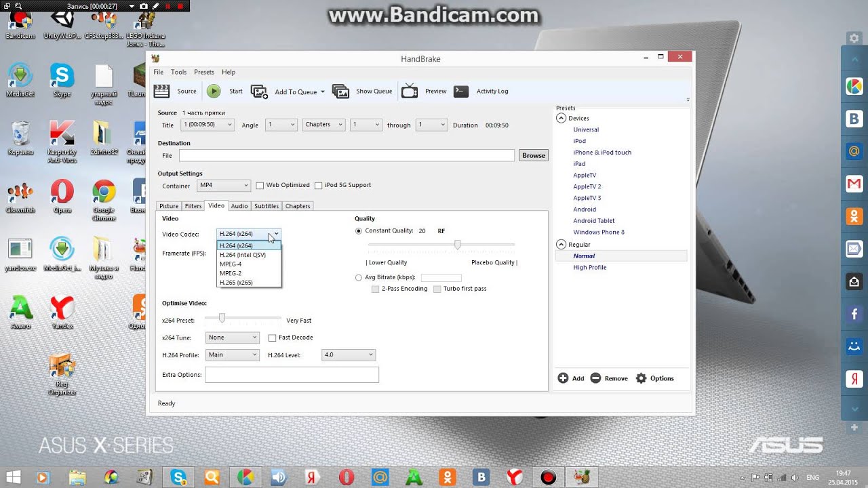Image resolution: width=868 pixels, height=488 pixels.
Task: Click Odnoklassniki icon in right sidebar
Action: (854, 216)
